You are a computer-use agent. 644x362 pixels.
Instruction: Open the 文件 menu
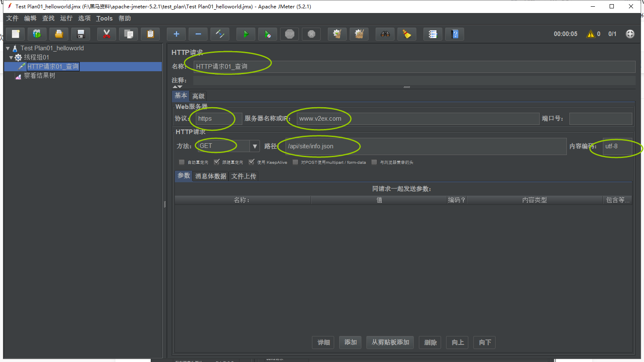pyautogui.click(x=12, y=18)
